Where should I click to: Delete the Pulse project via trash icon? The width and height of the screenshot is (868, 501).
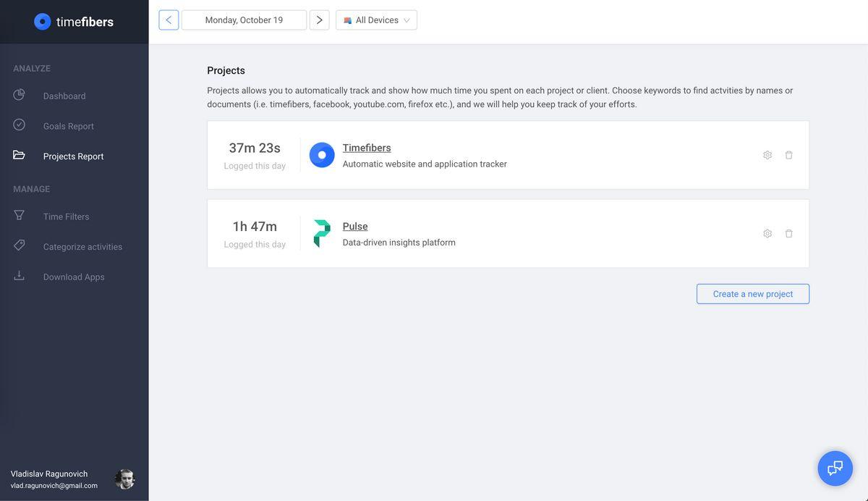coord(789,233)
